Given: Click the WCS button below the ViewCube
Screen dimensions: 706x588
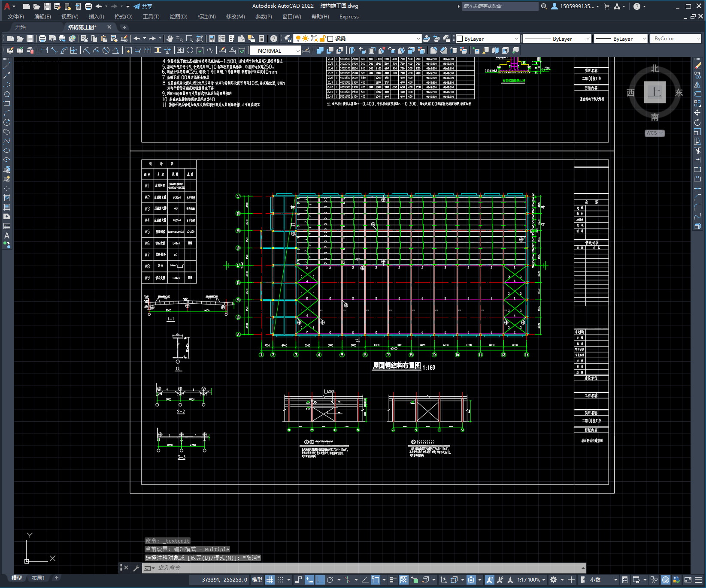Looking at the screenshot, I should (654, 133).
